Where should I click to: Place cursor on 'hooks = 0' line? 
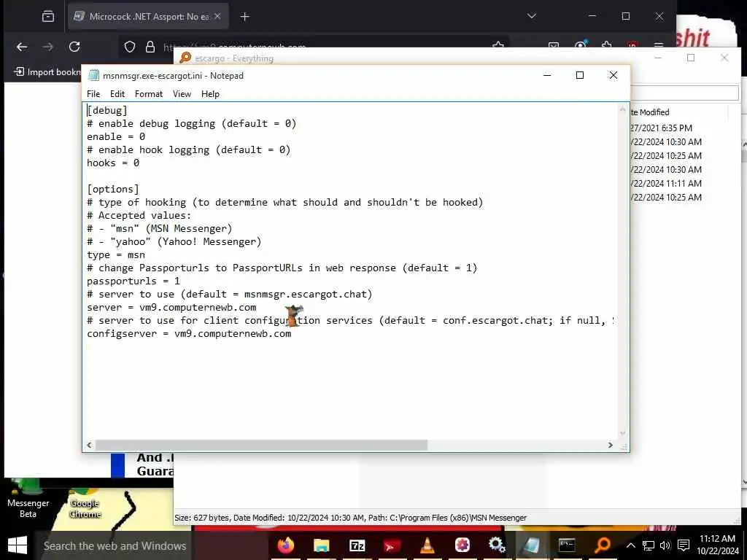coord(113,163)
